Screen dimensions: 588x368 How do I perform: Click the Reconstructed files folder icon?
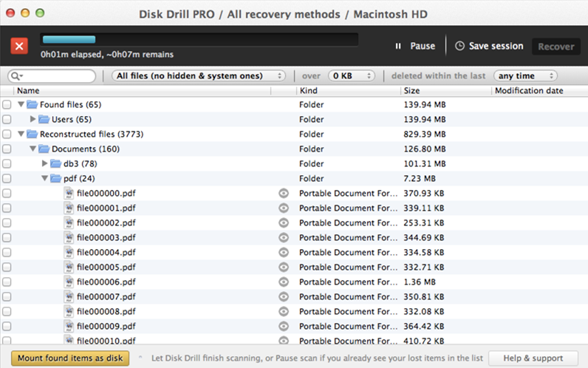pos(33,134)
